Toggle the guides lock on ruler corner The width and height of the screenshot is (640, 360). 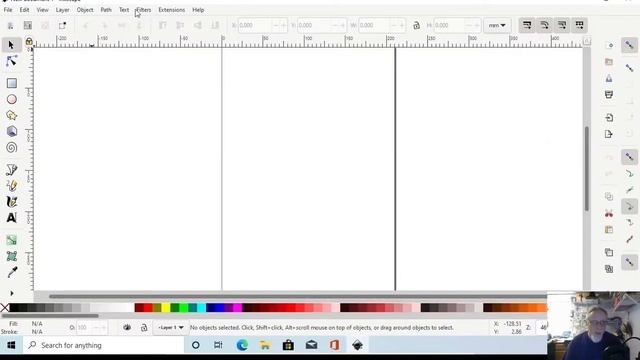tap(29, 41)
